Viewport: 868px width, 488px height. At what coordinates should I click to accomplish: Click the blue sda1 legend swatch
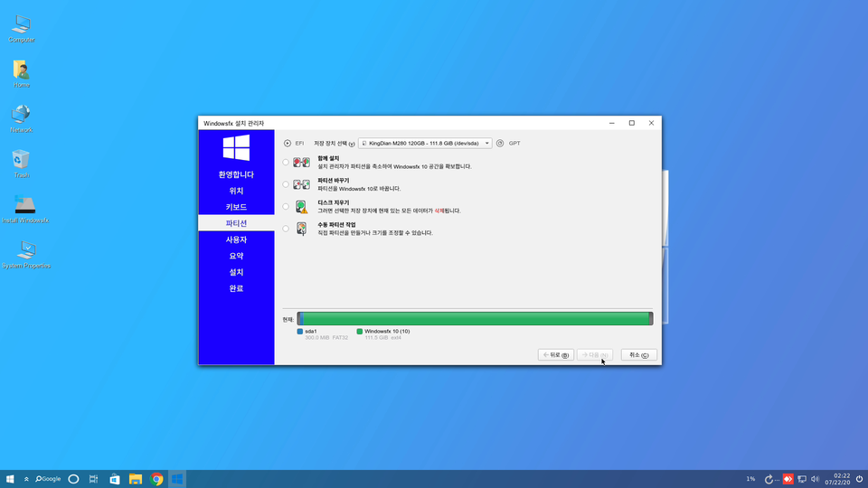(x=300, y=332)
